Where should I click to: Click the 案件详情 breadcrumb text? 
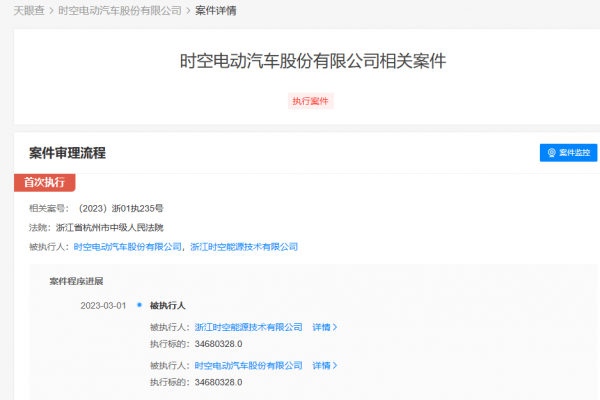pos(215,11)
